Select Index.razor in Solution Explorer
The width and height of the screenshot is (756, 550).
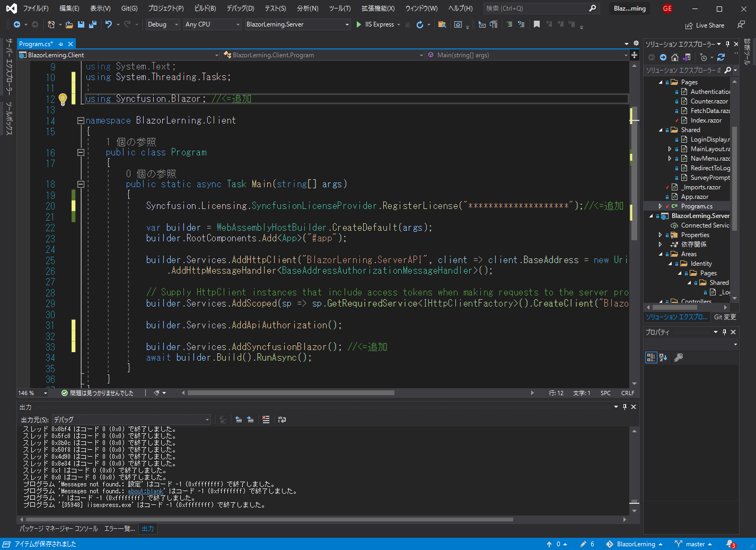706,120
